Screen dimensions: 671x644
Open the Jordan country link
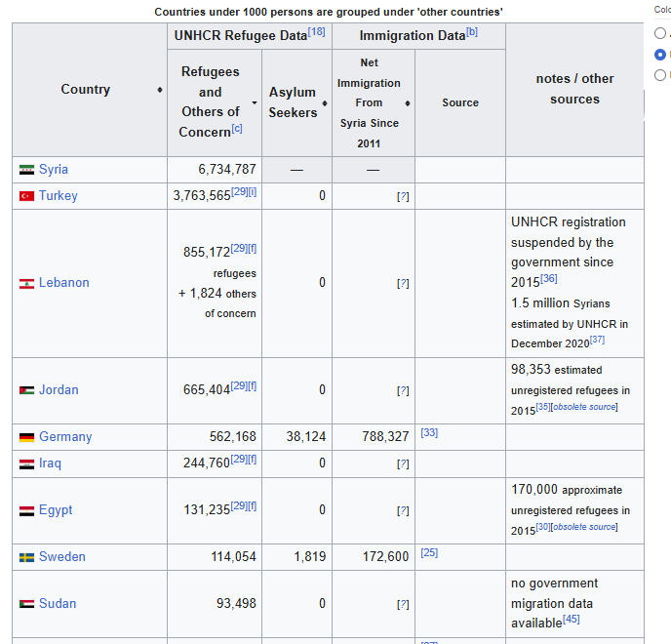click(x=59, y=389)
